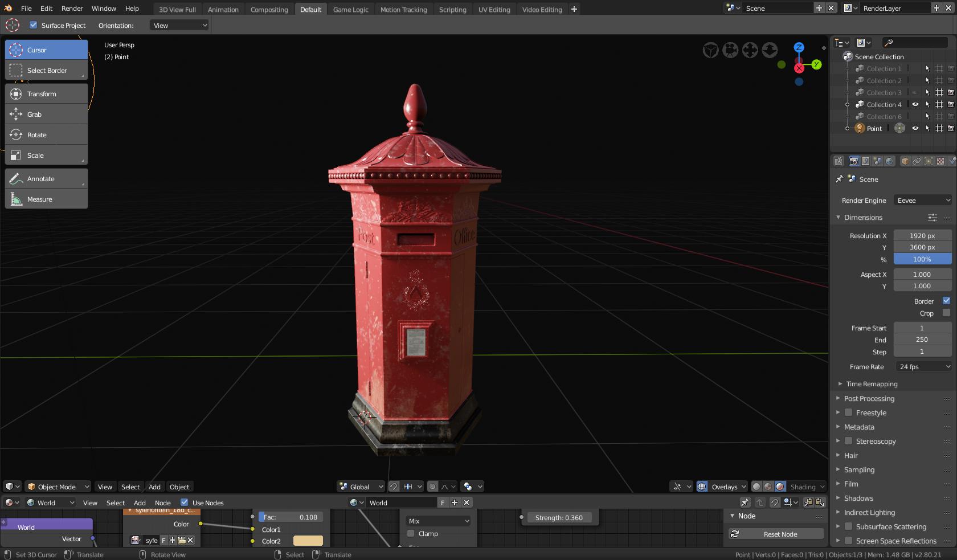Open the Global transform orientation dropdown
Viewport: 957px width, 560px height.
click(361, 487)
